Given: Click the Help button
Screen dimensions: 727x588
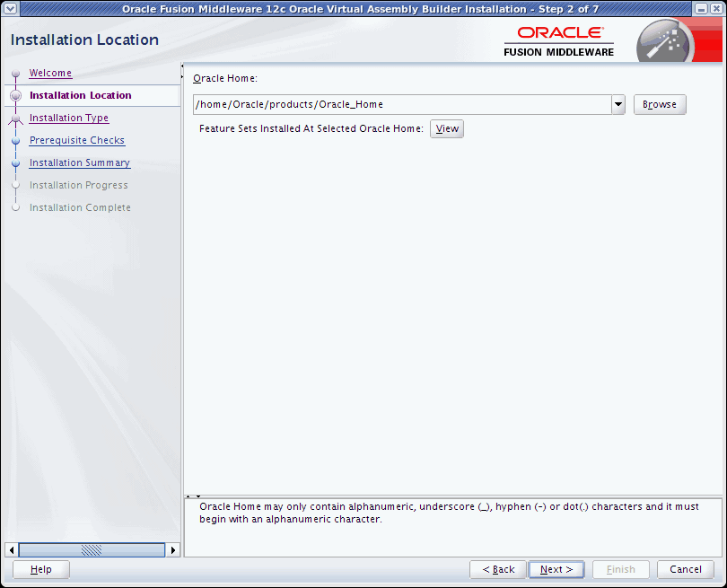Looking at the screenshot, I should [x=40, y=569].
